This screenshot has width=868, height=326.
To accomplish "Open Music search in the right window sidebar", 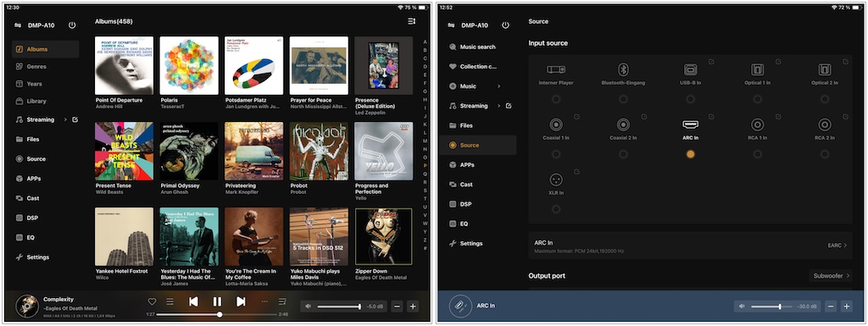I will (x=478, y=47).
